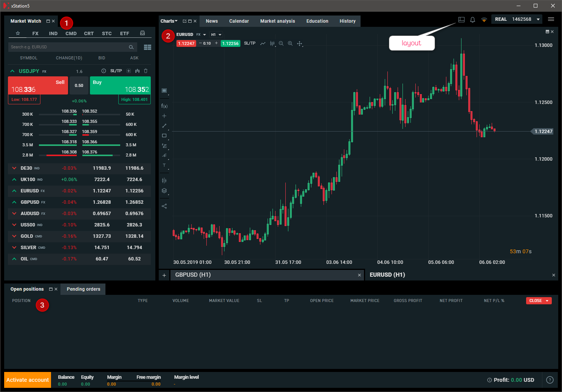Expand the DE30 row chevron
This screenshot has width=562, height=392.
14,168
